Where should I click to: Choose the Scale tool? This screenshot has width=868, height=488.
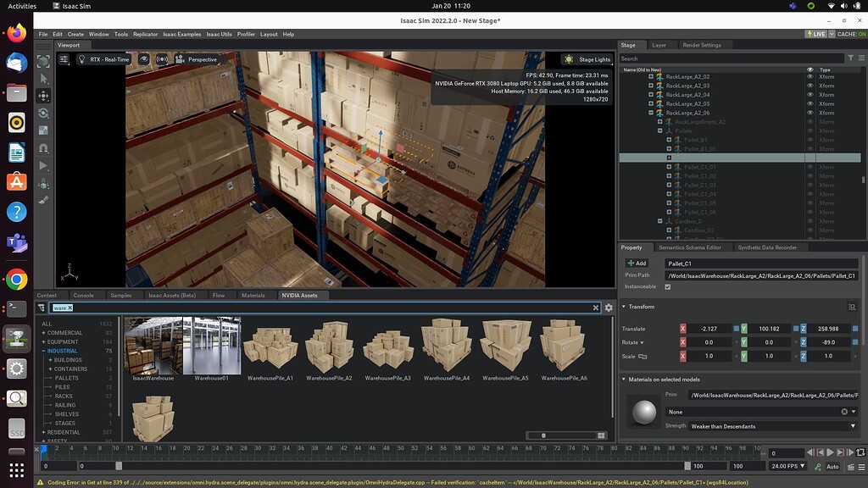pos(43,130)
